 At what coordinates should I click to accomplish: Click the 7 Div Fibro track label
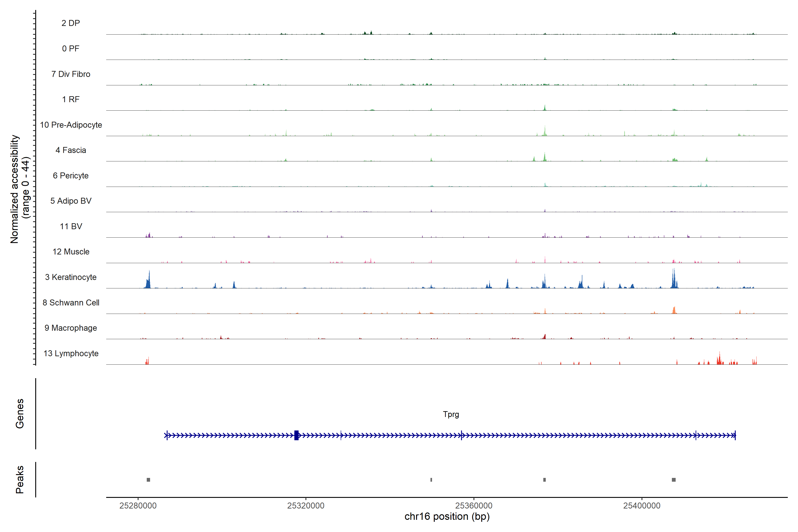tap(70, 74)
